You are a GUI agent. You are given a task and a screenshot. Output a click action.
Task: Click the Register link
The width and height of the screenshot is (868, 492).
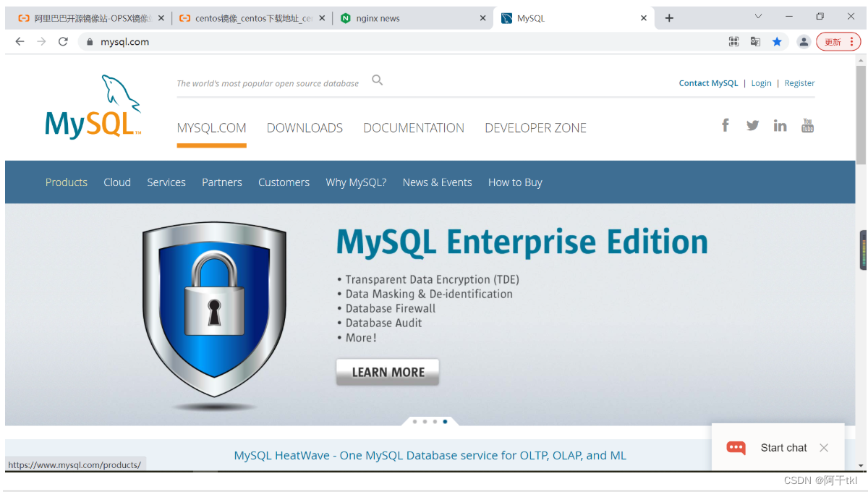pos(799,83)
